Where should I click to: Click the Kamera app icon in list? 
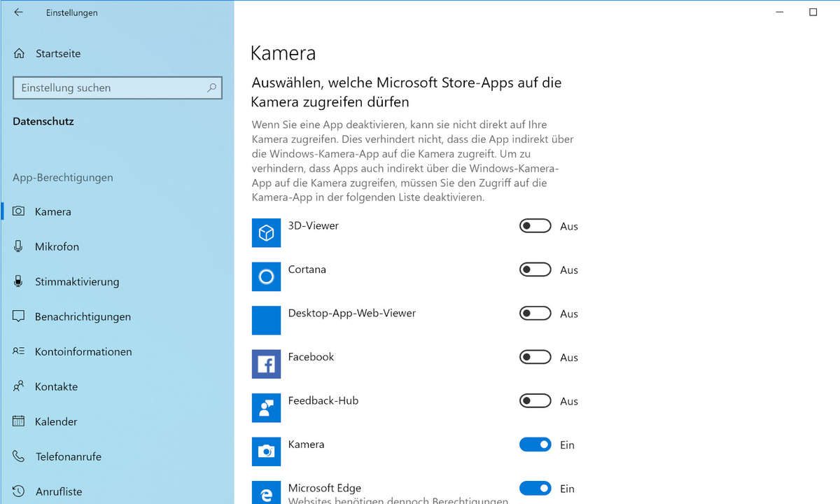(x=266, y=451)
